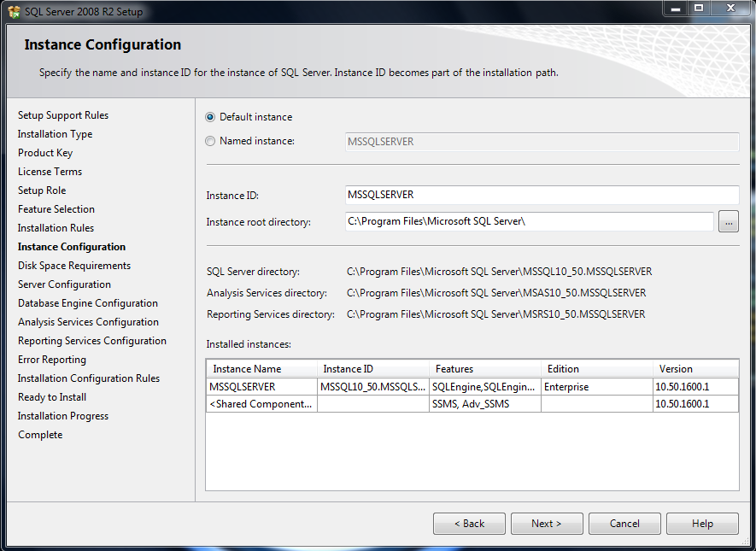Go back with the Back button
756x551 pixels.
click(x=469, y=524)
